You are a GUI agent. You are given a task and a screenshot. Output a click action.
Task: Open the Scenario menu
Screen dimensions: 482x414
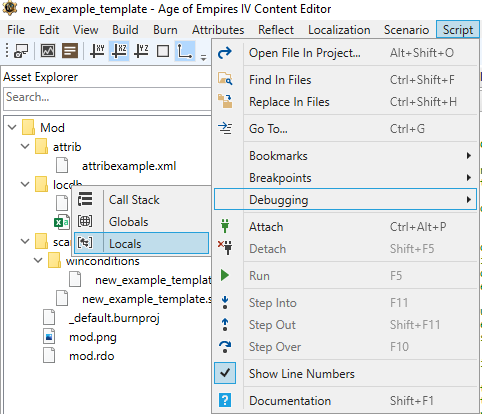click(406, 30)
